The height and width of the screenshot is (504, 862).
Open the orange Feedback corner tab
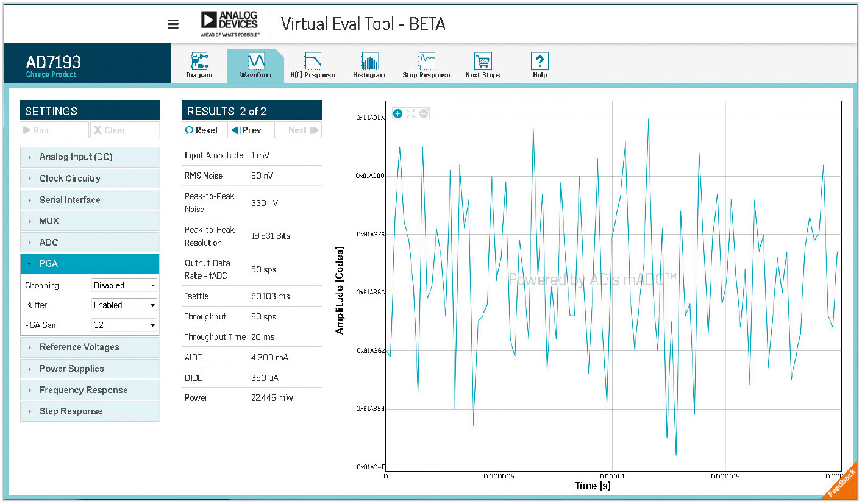pos(844,485)
